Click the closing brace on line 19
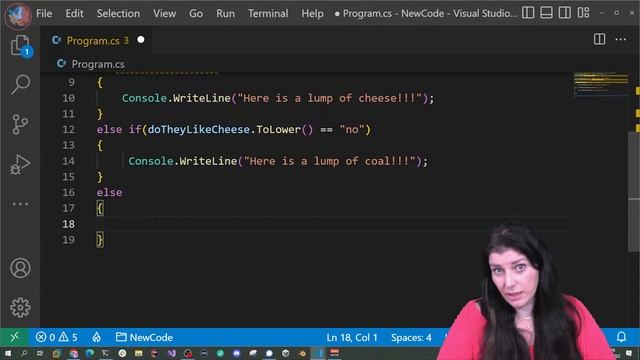 tap(100, 240)
